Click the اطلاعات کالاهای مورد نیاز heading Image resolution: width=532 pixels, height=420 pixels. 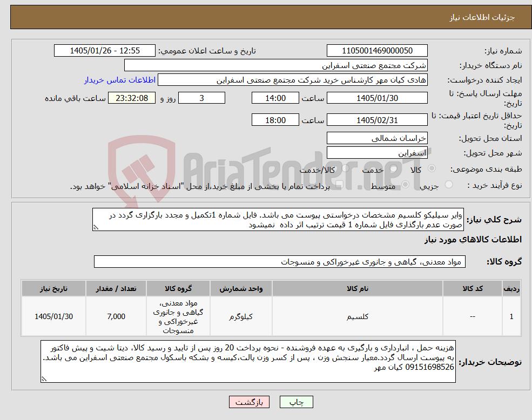tap(473, 240)
